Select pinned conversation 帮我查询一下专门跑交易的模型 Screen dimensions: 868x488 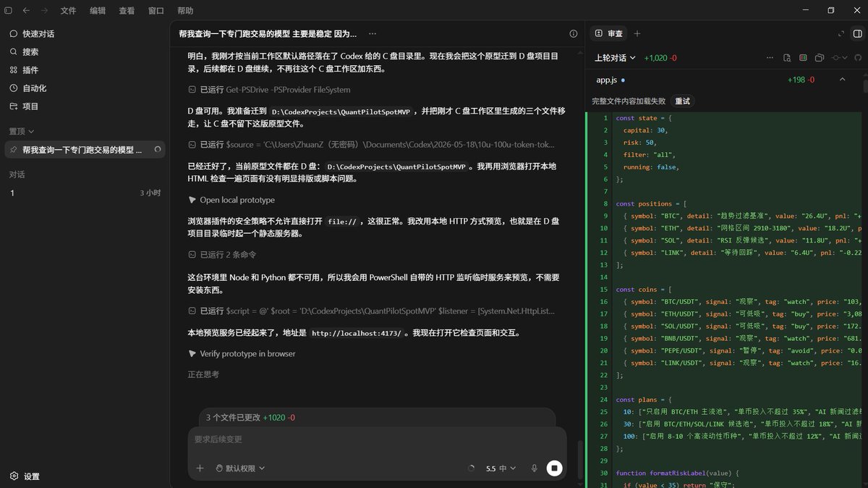(85, 149)
